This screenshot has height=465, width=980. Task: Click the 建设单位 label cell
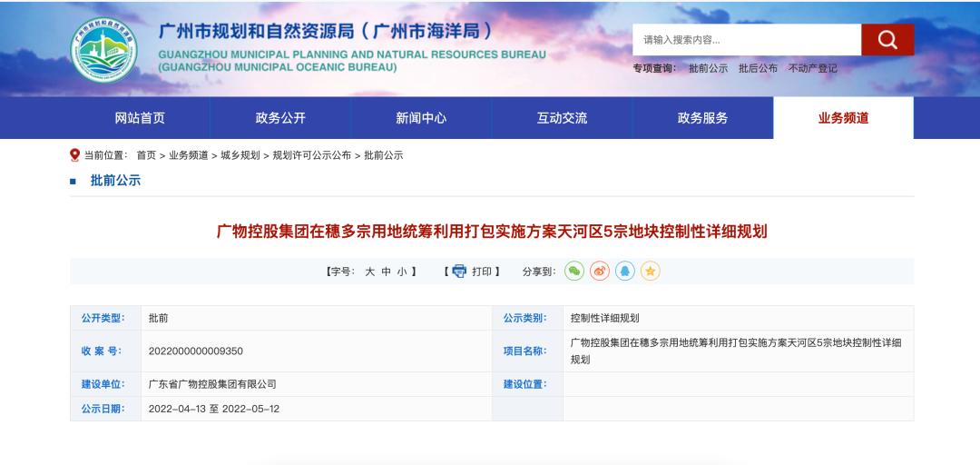click(105, 384)
